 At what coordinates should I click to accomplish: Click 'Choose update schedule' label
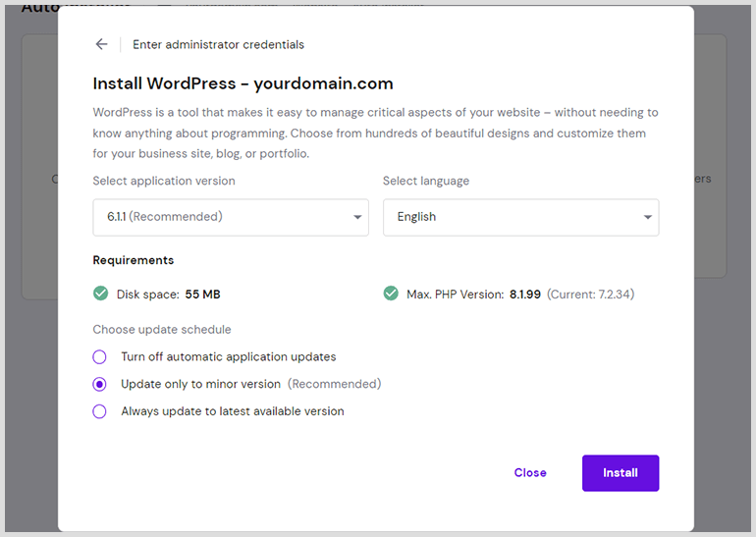pos(162,330)
